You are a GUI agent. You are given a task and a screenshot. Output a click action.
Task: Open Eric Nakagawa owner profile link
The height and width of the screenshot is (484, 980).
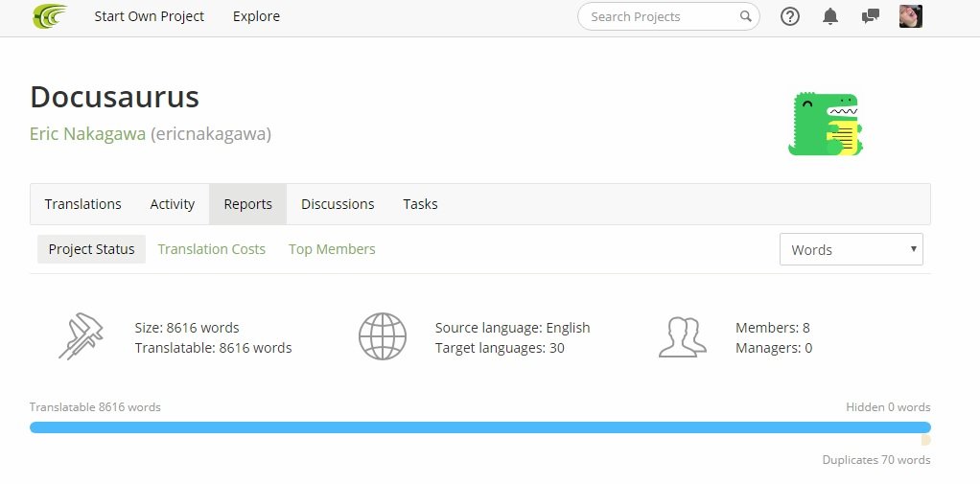87,133
